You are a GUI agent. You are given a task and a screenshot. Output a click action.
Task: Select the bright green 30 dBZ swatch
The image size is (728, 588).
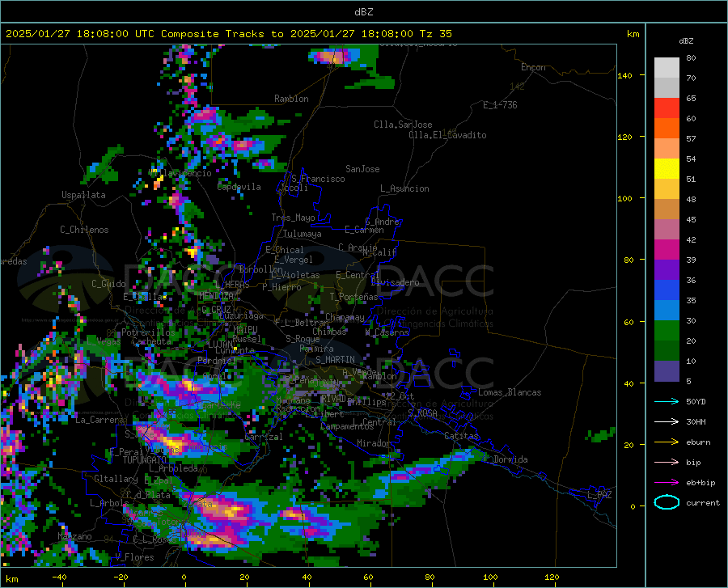point(667,331)
